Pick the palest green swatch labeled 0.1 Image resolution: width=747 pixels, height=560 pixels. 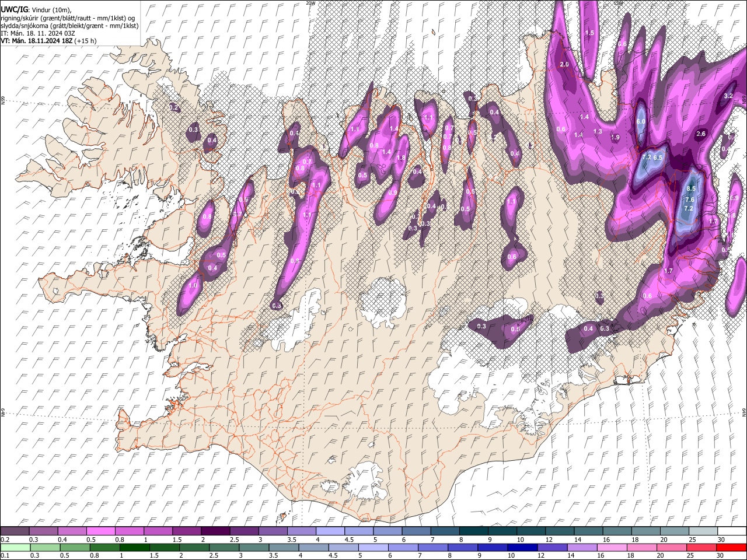[15, 547]
